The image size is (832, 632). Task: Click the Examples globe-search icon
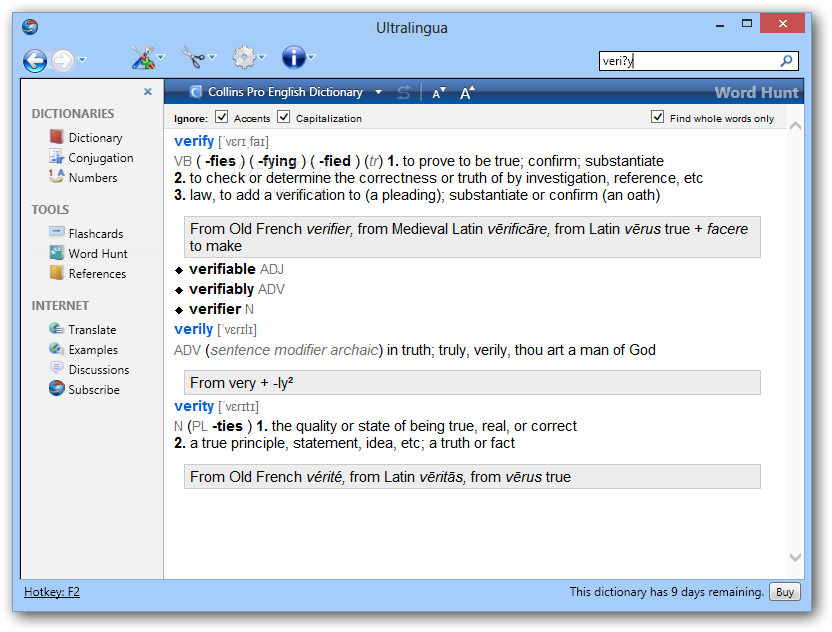56,349
